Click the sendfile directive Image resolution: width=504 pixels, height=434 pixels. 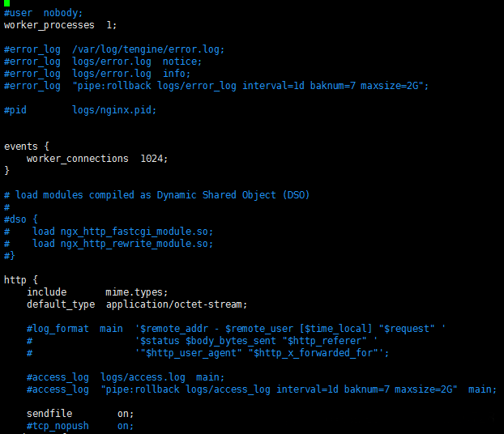(x=49, y=414)
